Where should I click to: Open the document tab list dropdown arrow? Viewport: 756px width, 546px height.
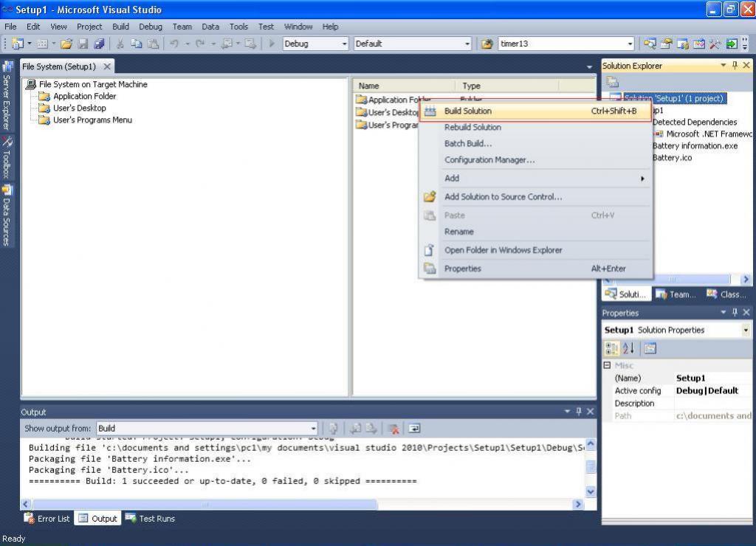pyautogui.click(x=589, y=67)
